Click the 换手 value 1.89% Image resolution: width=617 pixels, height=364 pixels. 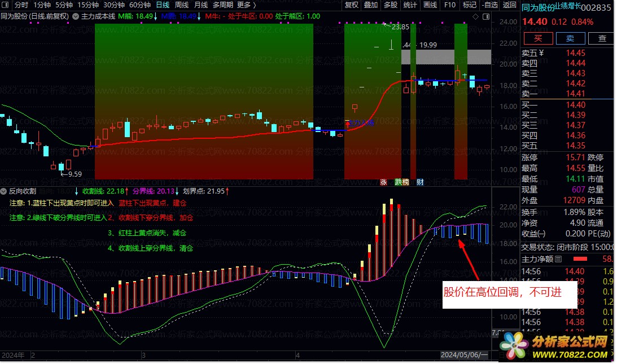[575, 212]
